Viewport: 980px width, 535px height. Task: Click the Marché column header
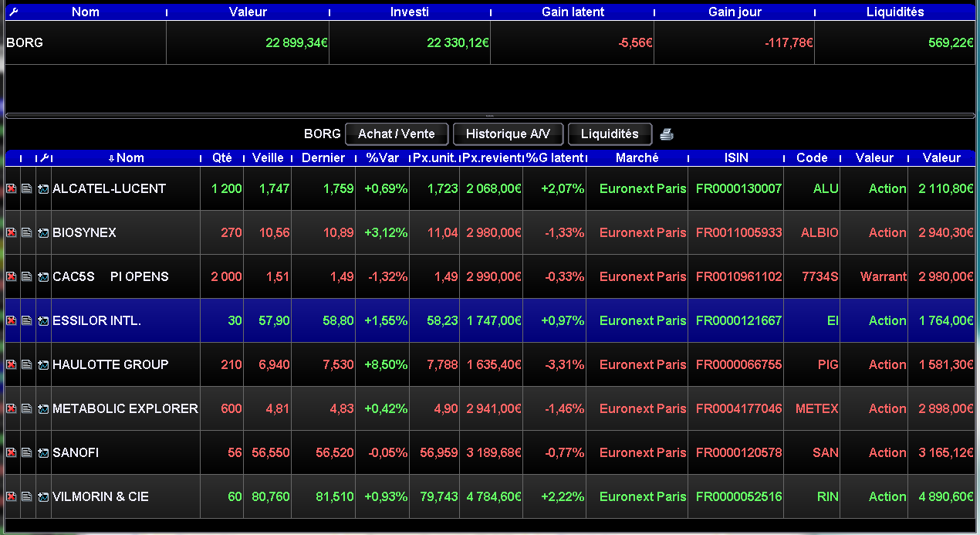637,157
